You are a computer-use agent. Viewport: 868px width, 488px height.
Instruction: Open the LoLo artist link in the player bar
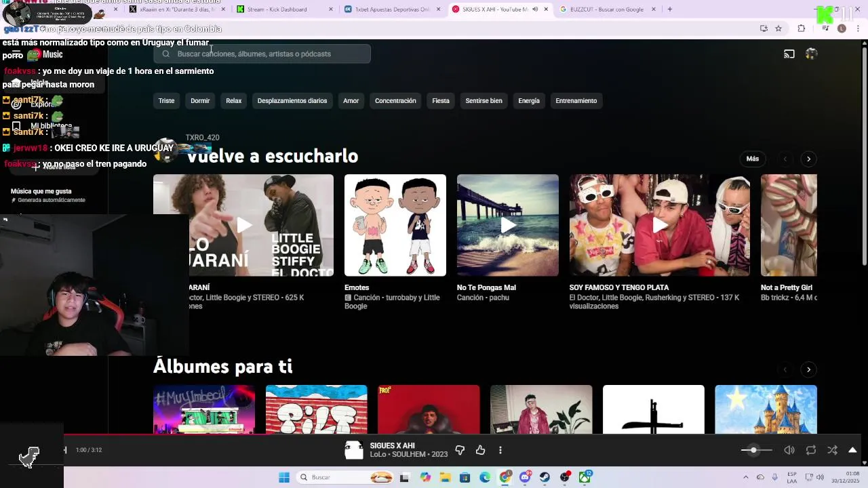point(378,454)
